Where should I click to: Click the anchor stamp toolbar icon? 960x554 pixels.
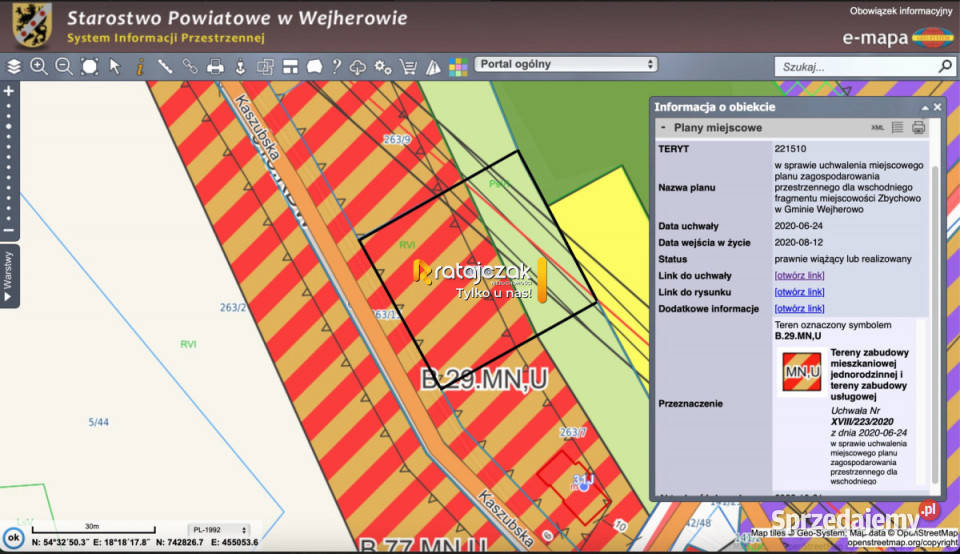[240, 66]
